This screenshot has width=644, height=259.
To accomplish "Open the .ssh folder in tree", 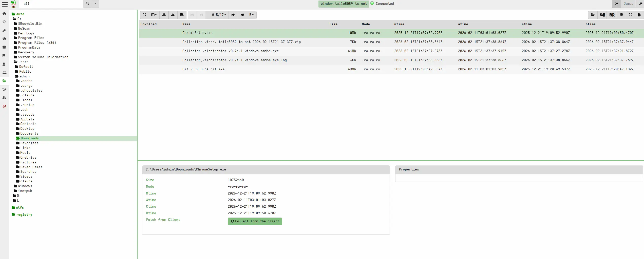I will tap(22, 110).
